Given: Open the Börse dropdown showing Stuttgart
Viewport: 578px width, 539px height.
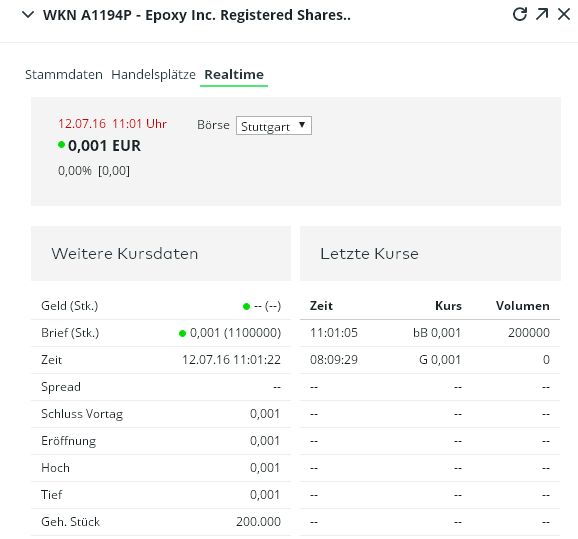Looking at the screenshot, I should click(x=274, y=126).
